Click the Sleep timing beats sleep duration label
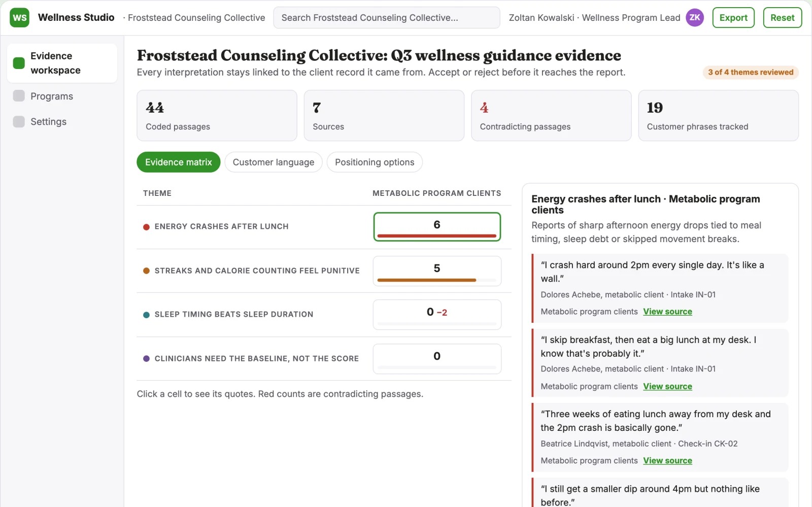This screenshot has width=812, height=507. 234,315
